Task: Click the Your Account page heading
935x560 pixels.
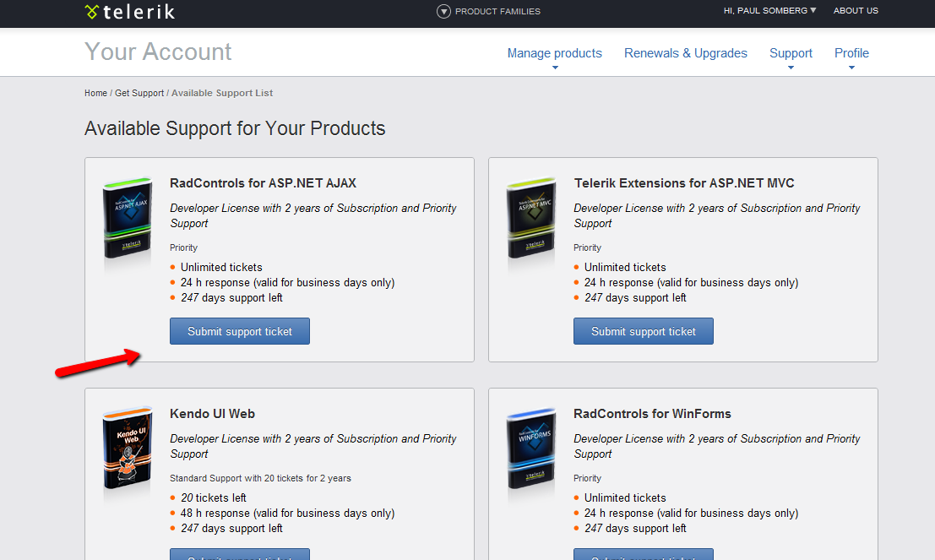Action: pos(158,52)
